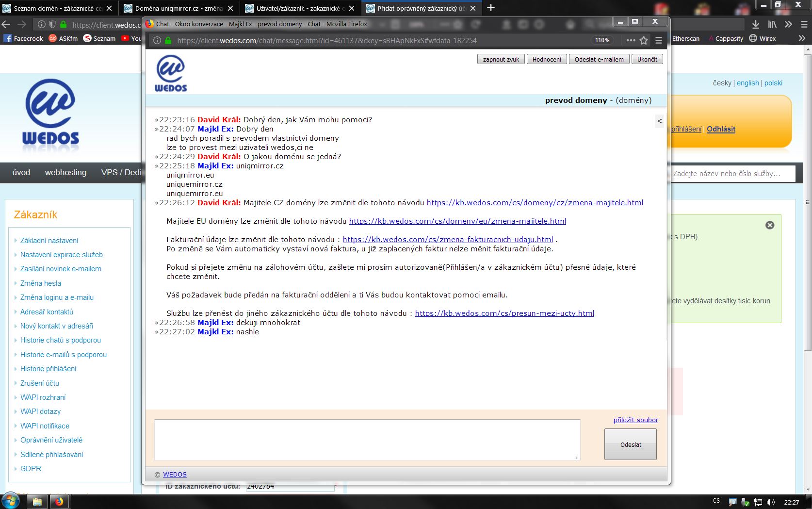Click the WEDOS footer link in chat
This screenshot has width=812, height=509.
click(175, 475)
